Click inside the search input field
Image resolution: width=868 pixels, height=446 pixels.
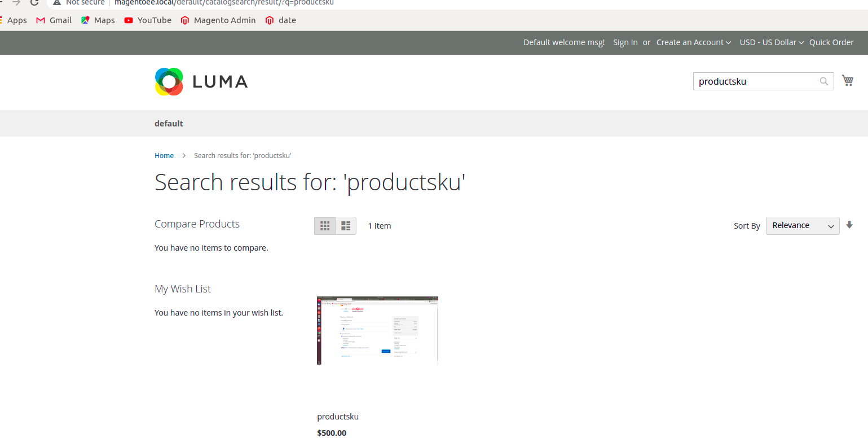click(x=756, y=81)
